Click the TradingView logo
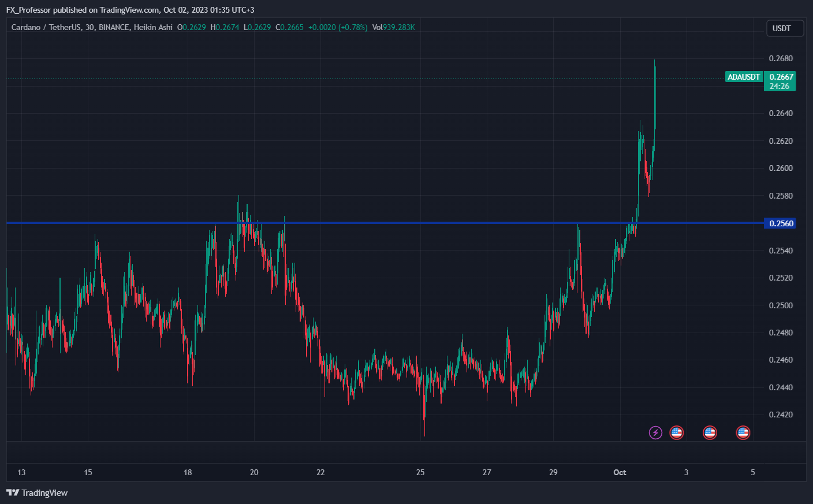This screenshot has width=813, height=504. tap(37, 492)
